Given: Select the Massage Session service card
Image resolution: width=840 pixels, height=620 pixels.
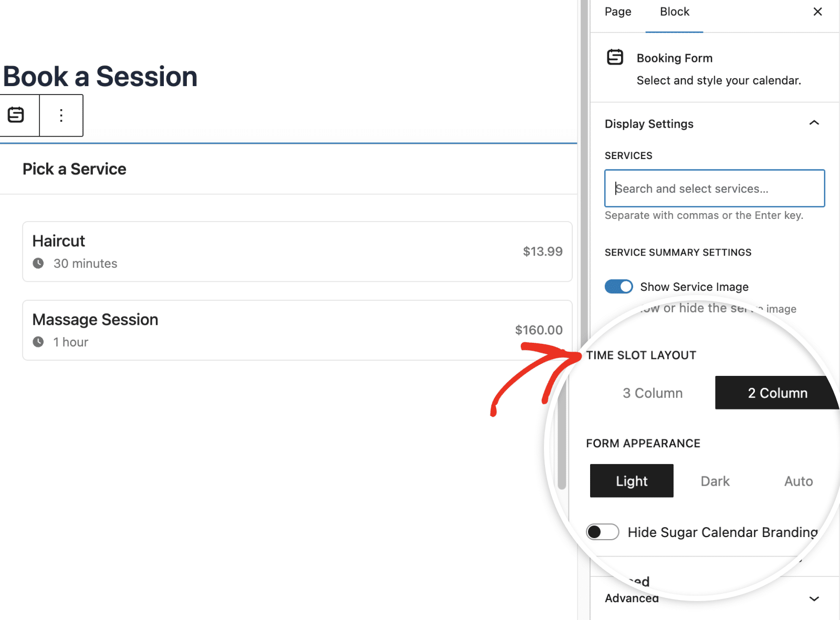Looking at the screenshot, I should [297, 330].
